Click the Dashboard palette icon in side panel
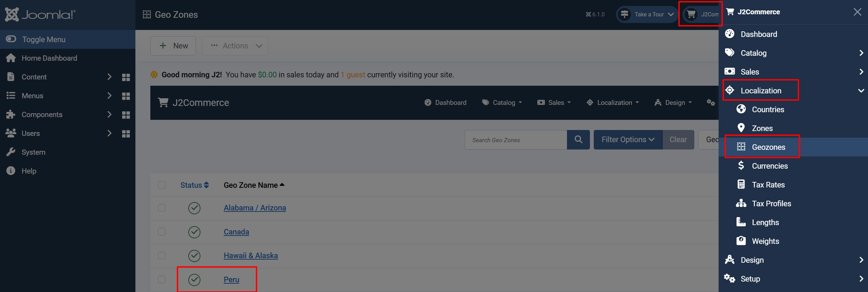The height and width of the screenshot is (292, 868). (x=729, y=34)
